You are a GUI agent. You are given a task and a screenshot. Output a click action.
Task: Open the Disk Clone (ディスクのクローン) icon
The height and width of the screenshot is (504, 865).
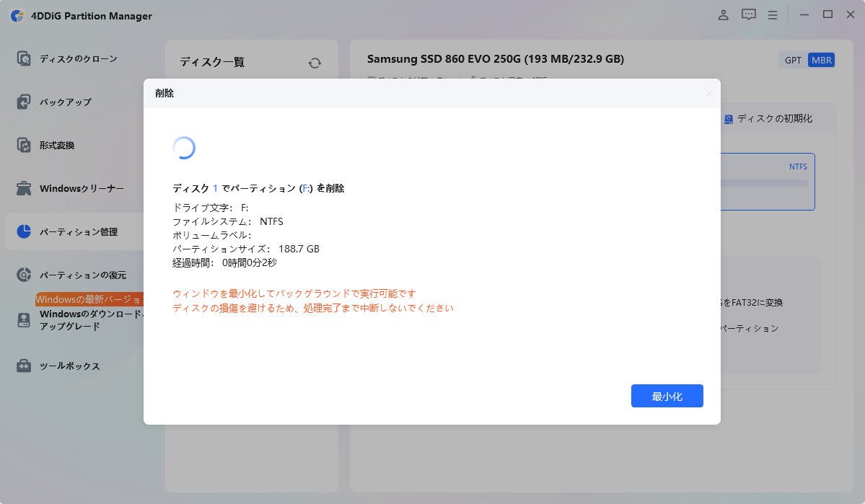coord(24,58)
